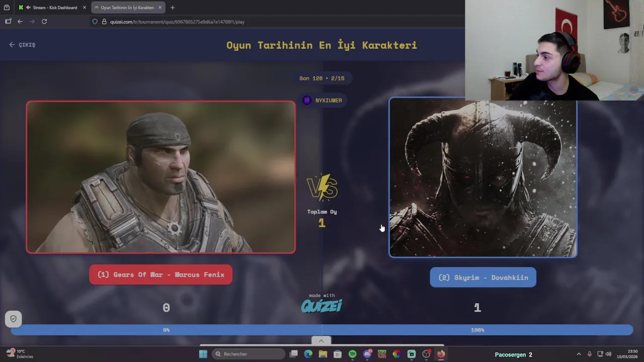The image size is (644, 362).
Task: Switch to Firefox on the taskbar
Action: (441, 354)
